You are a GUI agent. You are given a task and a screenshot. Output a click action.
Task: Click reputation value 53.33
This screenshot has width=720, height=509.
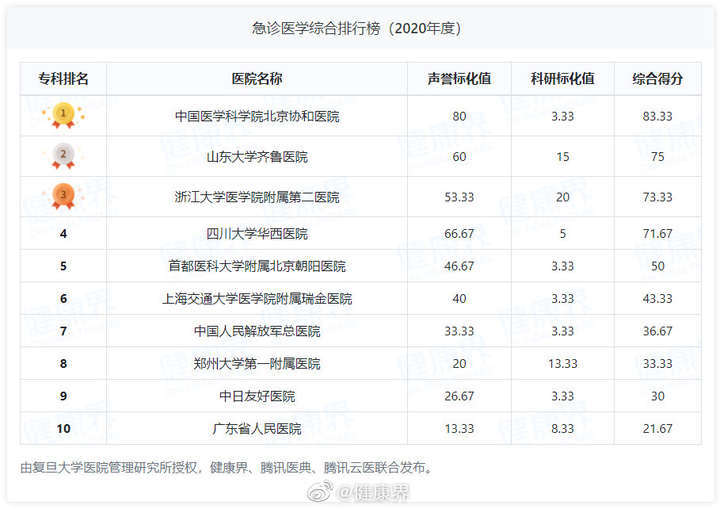pos(459,197)
